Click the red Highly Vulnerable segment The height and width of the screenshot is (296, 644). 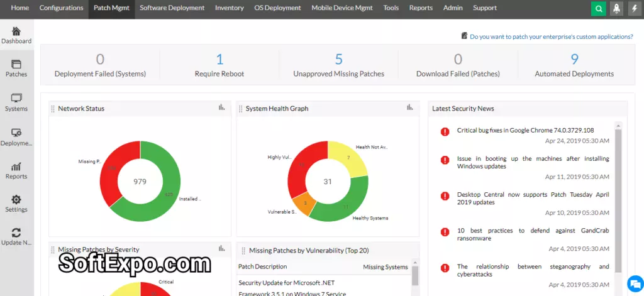coord(301,165)
